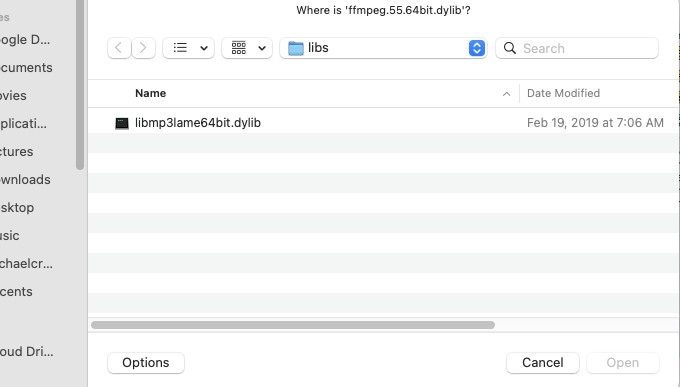
Task: Select iCloud Drive in the sidebar
Action: click(x=27, y=351)
